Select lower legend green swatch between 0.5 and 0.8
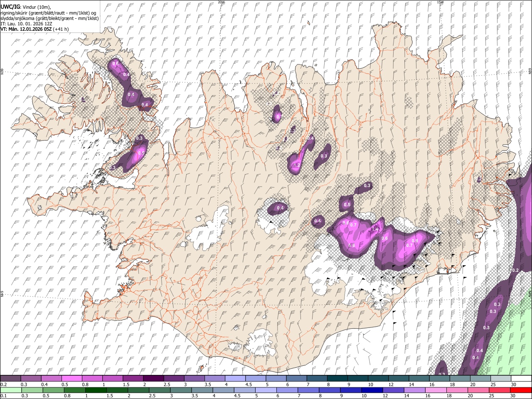 point(54,390)
